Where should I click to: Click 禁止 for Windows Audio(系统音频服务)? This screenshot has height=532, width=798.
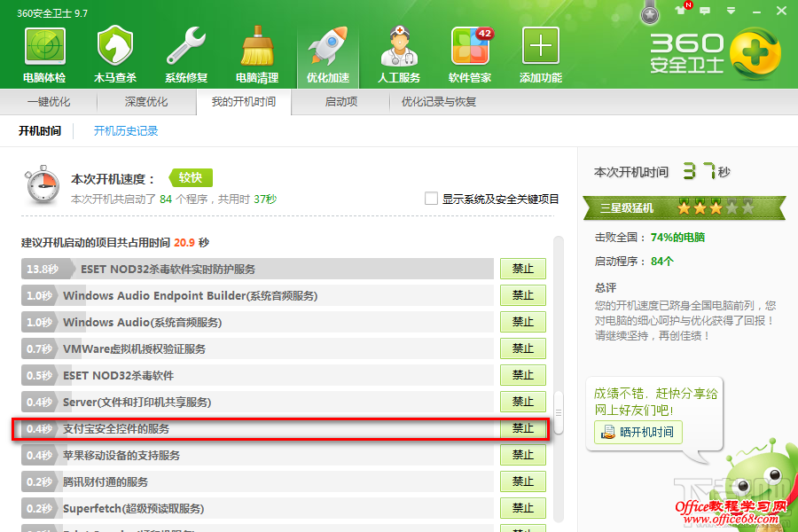click(522, 322)
